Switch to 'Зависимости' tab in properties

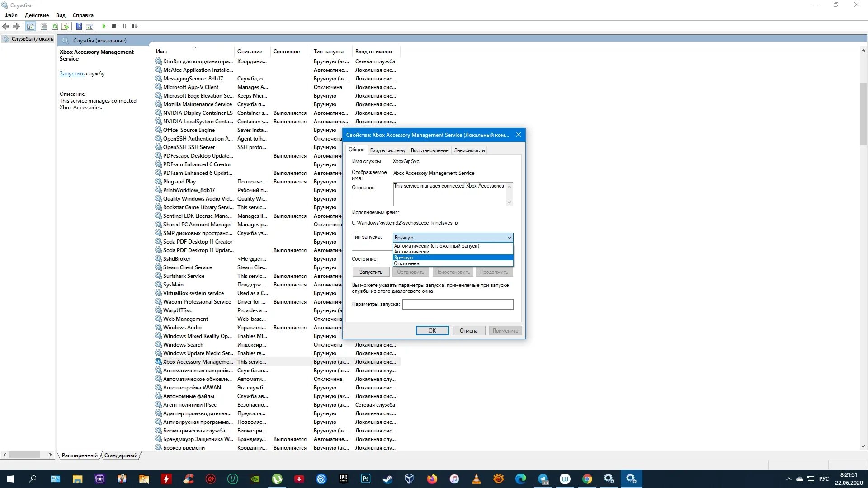click(469, 150)
